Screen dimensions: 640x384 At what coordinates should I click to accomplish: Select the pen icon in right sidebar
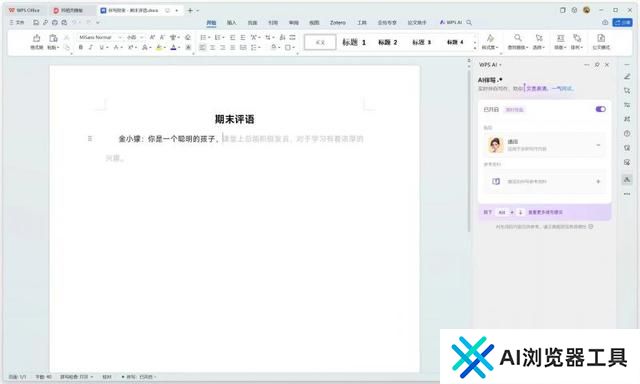[627, 77]
